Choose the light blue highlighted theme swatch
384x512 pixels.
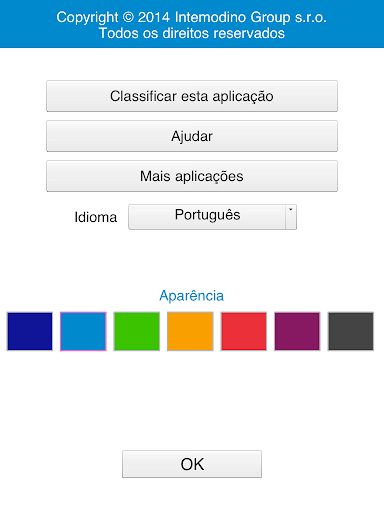83,331
